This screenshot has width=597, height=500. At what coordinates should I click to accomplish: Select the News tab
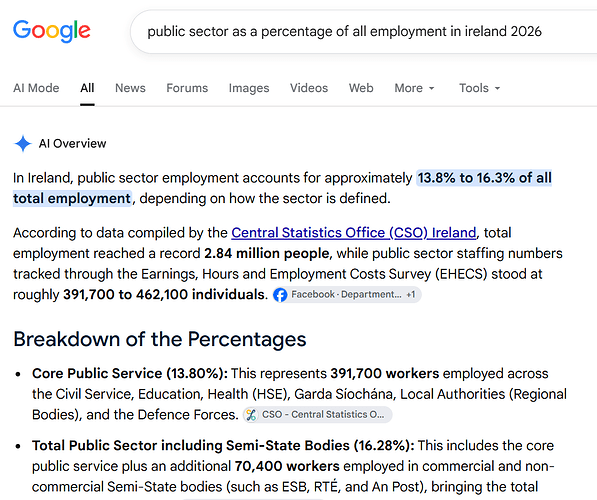click(x=130, y=88)
